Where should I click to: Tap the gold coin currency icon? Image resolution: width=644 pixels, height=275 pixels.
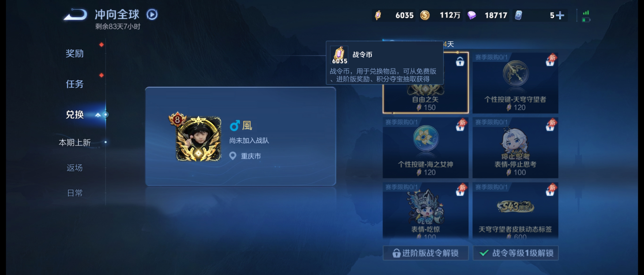(425, 15)
